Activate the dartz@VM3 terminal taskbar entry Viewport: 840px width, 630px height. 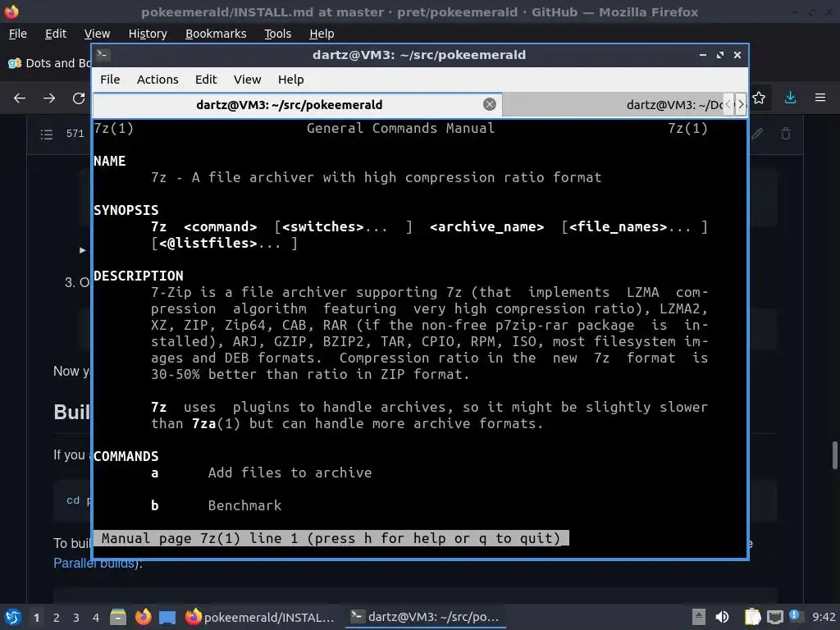[425, 617]
